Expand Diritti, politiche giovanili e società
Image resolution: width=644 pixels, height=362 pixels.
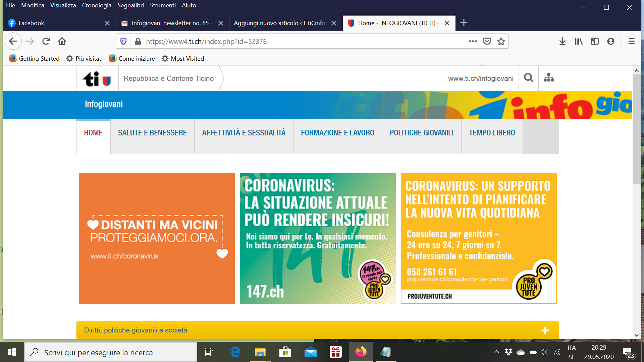(x=317, y=330)
